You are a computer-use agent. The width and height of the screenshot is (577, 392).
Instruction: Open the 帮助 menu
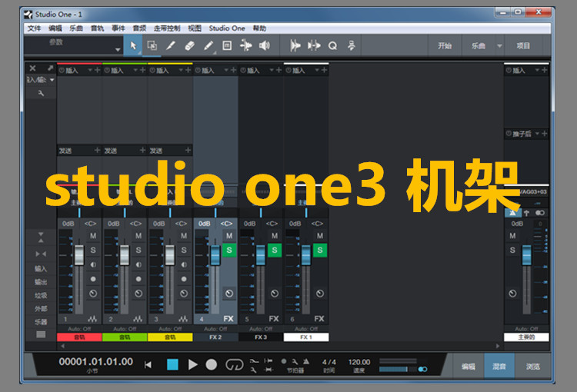click(259, 28)
